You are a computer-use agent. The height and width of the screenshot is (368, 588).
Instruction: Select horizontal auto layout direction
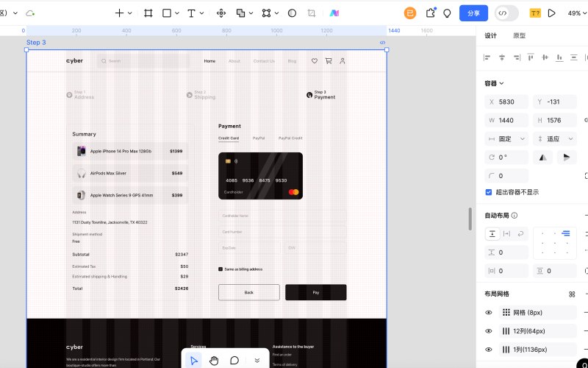pyautogui.click(x=506, y=234)
